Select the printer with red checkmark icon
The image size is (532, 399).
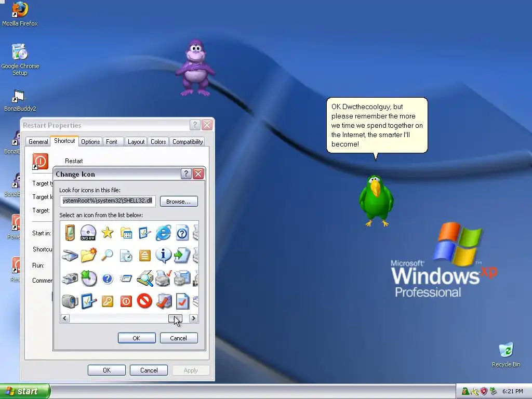point(164,278)
